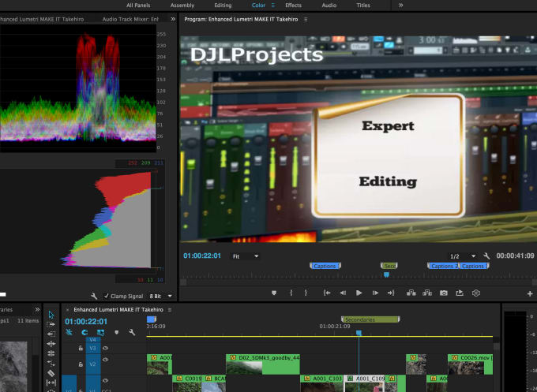This screenshot has width=537, height=392.
Task: Lock track V3
Action: coord(81,348)
